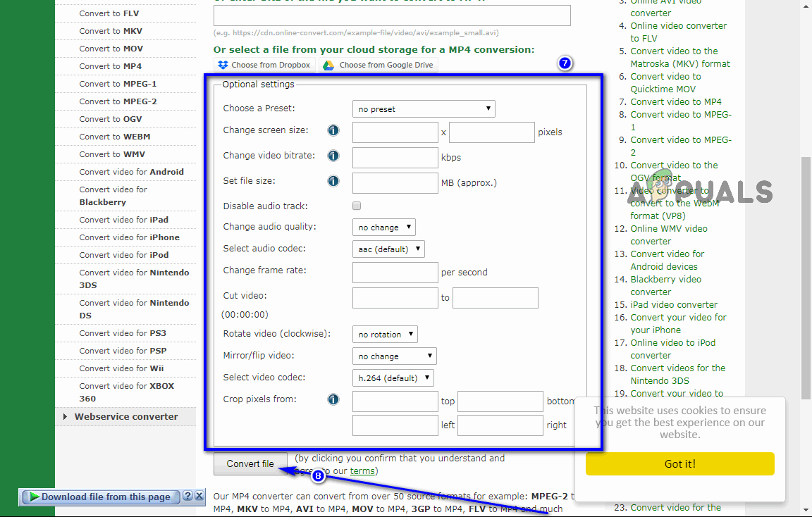
Task: Select Convert video for PS3
Action: 123,333
